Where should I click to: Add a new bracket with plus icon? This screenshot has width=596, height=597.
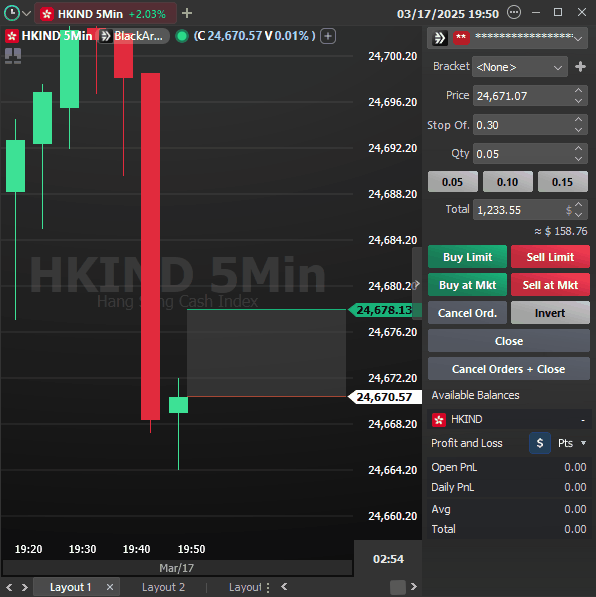pyautogui.click(x=580, y=67)
